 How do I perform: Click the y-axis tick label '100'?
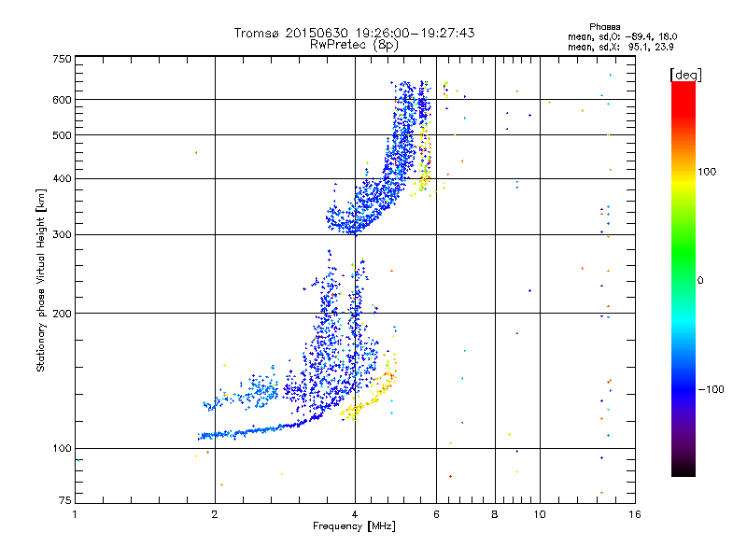[x=62, y=449]
